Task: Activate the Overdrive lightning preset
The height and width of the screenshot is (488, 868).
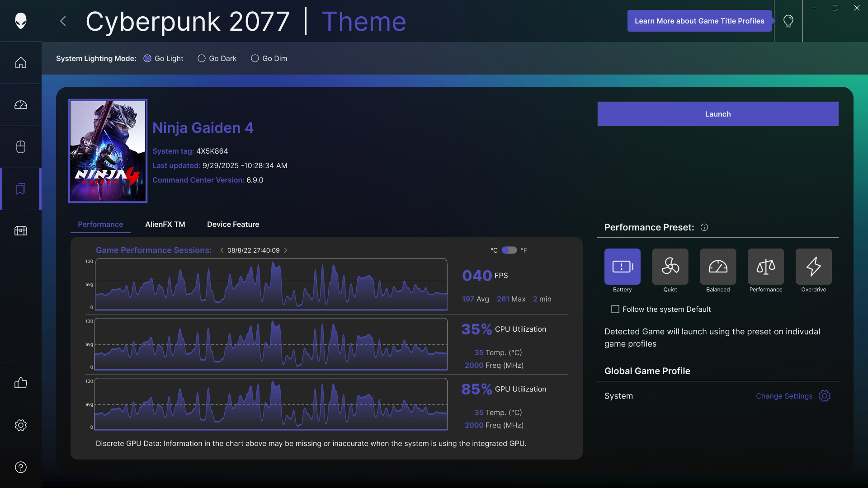Action: (x=813, y=267)
